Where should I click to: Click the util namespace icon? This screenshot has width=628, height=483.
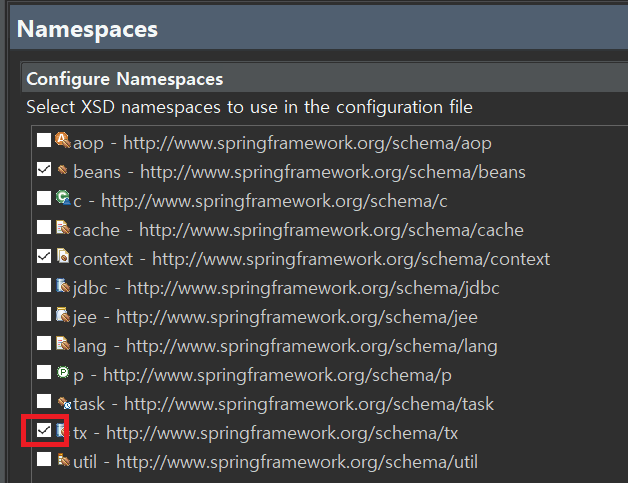pyautogui.click(x=63, y=459)
